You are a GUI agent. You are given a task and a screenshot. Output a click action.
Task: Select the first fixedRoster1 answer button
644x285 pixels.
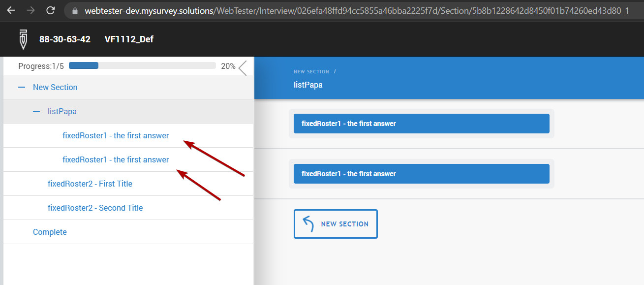[422, 124]
